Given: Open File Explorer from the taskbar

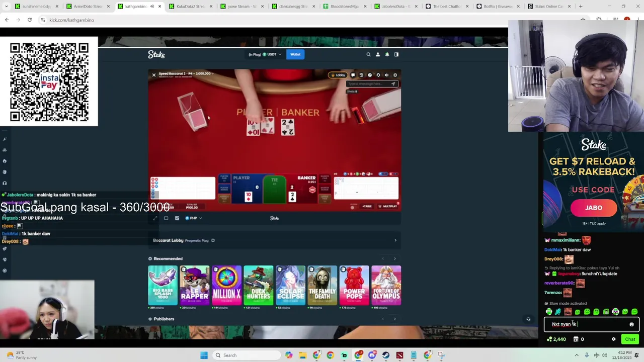Looking at the screenshot, I should click(303, 355).
